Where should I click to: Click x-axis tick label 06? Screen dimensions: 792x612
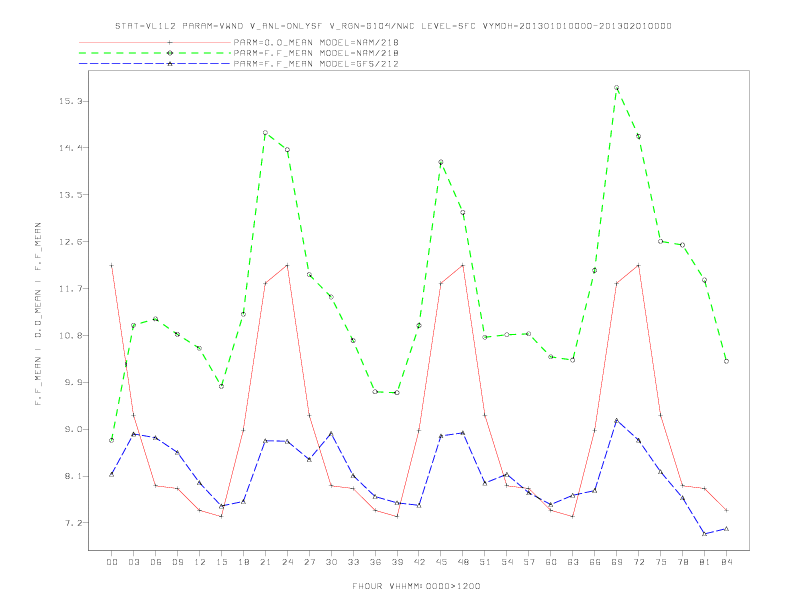click(156, 562)
